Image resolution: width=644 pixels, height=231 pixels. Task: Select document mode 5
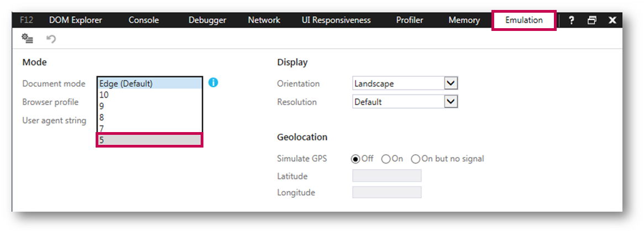150,140
